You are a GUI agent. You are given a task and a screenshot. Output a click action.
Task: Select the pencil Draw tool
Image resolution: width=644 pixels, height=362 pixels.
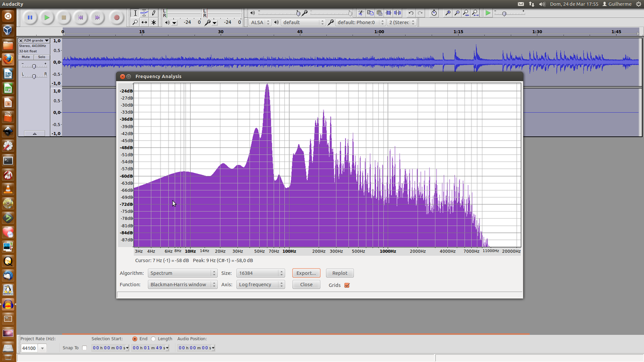pos(153,13)
